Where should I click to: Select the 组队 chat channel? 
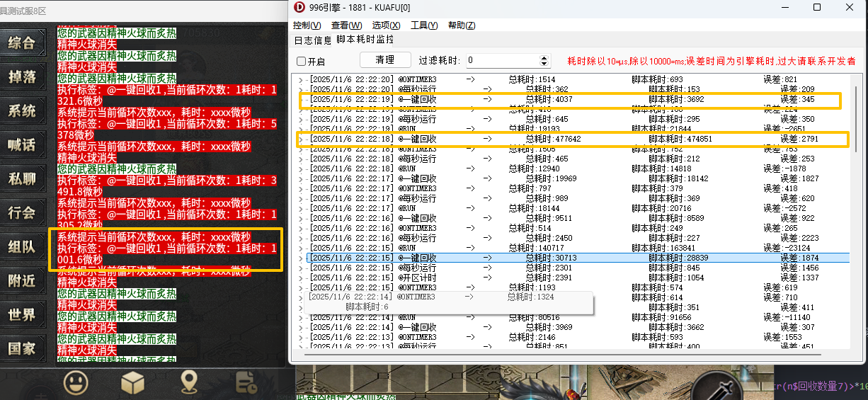[22, 246]
